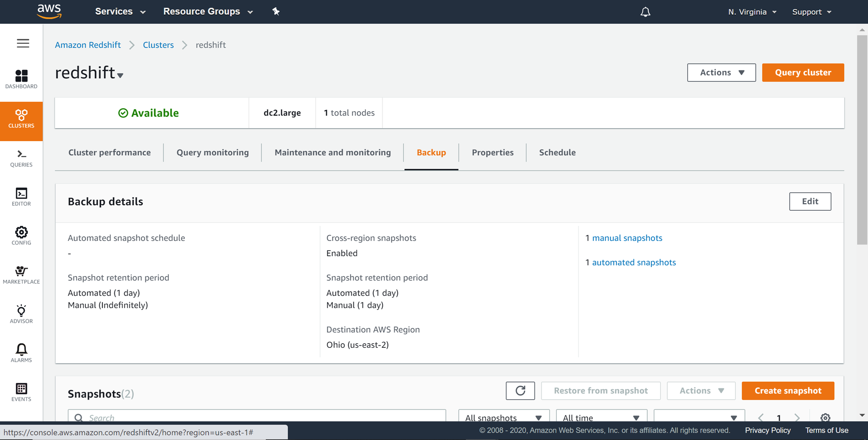This screenshot has height=440, width=868.
Task: Open the All snapshots filter dropdown
Action: (x=503, y=417)
